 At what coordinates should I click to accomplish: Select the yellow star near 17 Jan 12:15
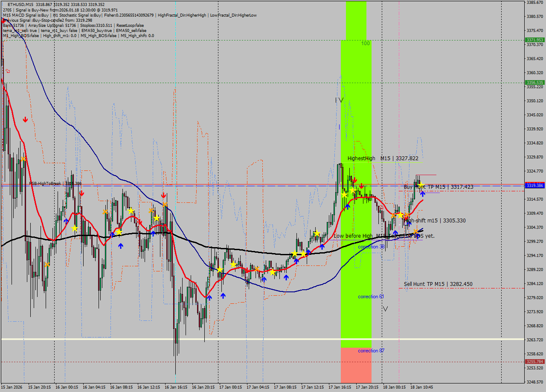[x=317, y=233]
